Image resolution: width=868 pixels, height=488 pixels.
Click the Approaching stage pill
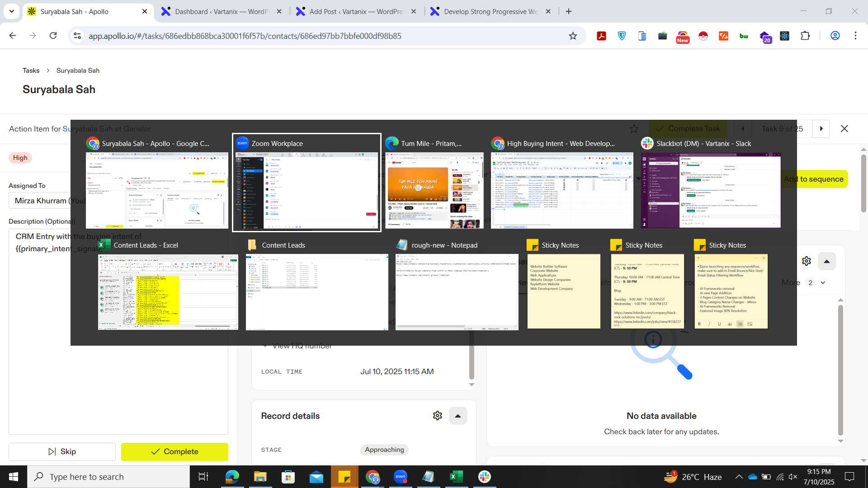click(384, 450)
